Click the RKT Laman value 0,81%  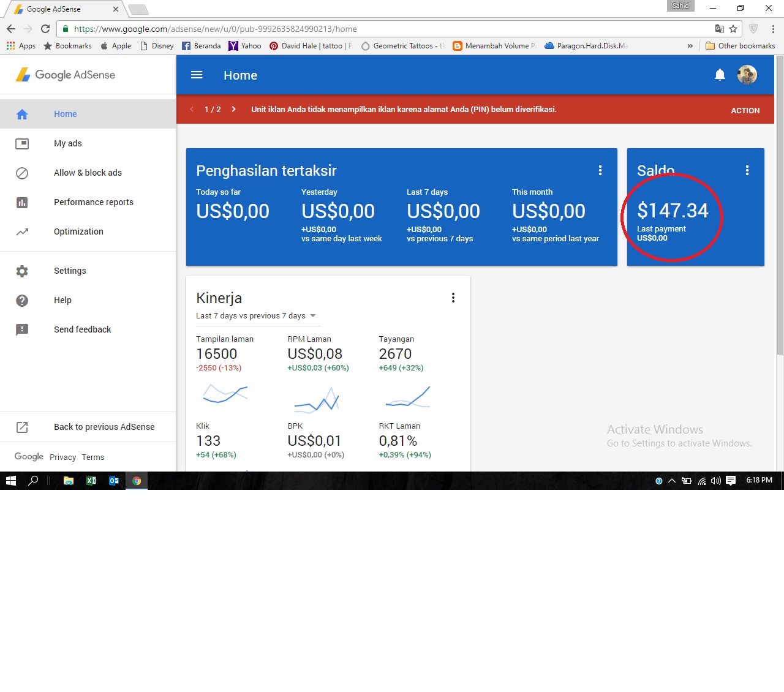[x=398, y=441]
